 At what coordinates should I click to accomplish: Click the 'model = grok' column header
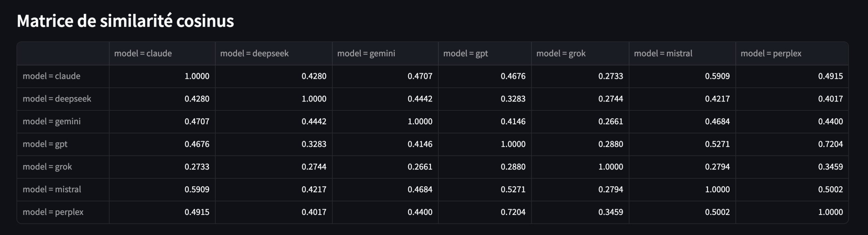(561, 53)
